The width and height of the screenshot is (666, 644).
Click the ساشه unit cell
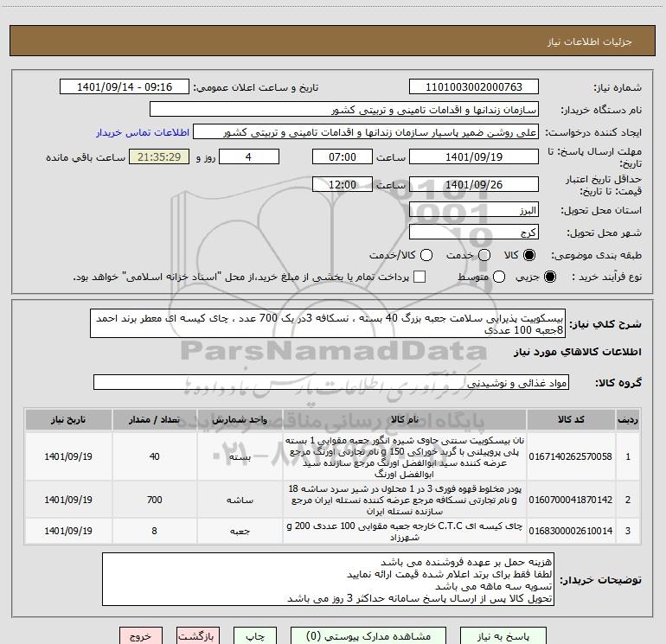click(x=240, y=500)
